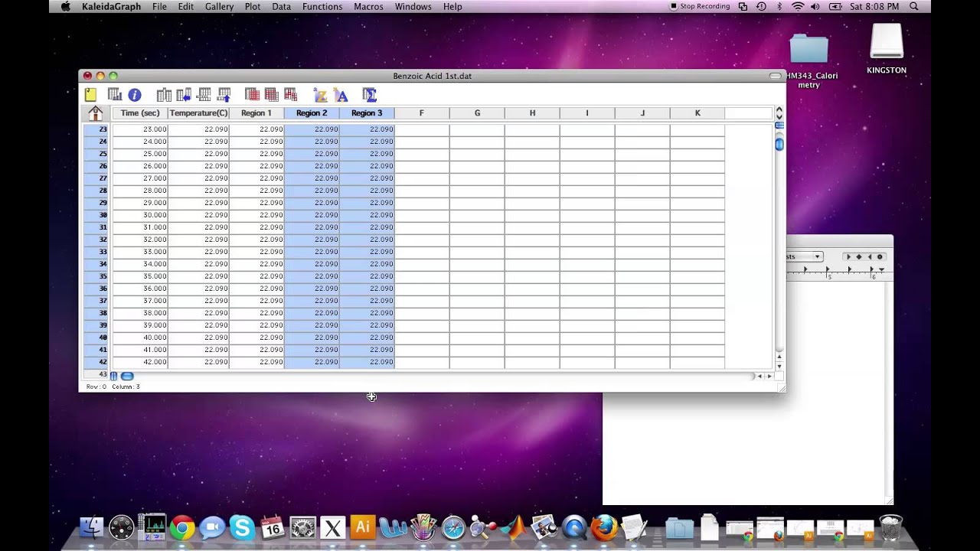Open the Windows menu
Image resolution: width=980 pixels, height=551 pixels.
pyautogui.click(x=413, y=6)
